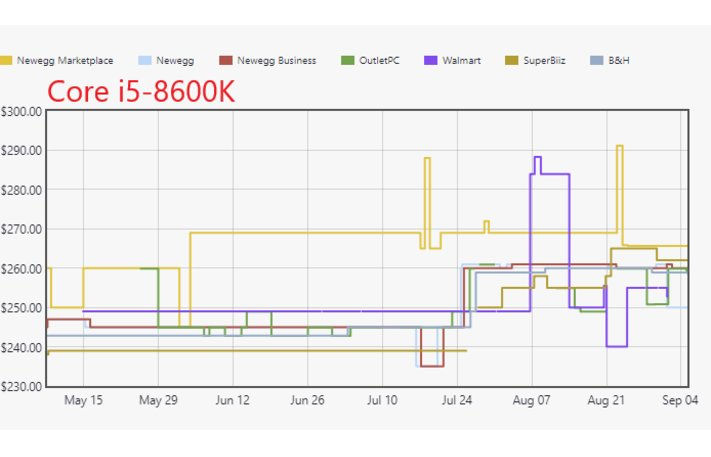Click the Jun 12 date axis label

232,400
